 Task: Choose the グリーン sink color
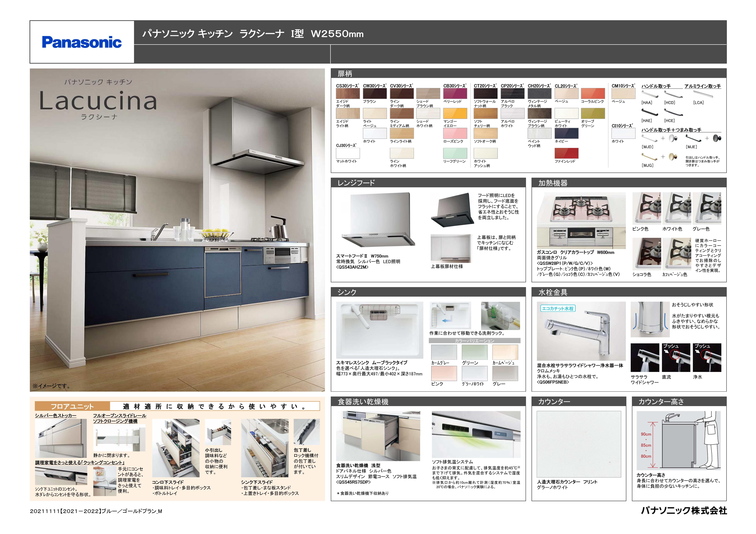pos(474,352)
